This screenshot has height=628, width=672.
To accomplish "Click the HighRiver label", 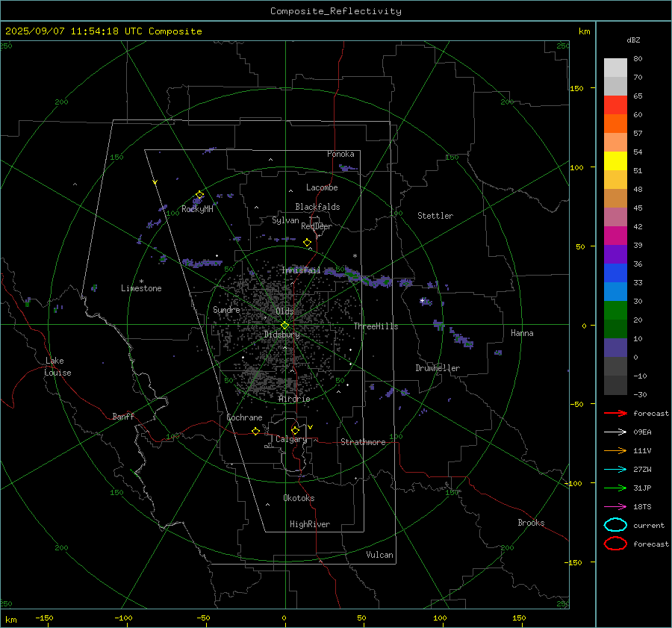I will pos(310,524).
